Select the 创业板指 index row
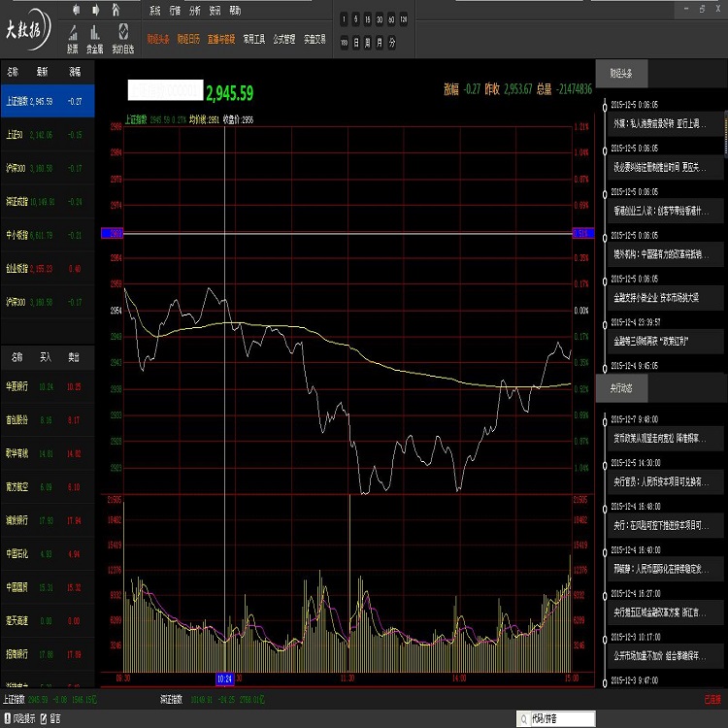 (48, 268)
